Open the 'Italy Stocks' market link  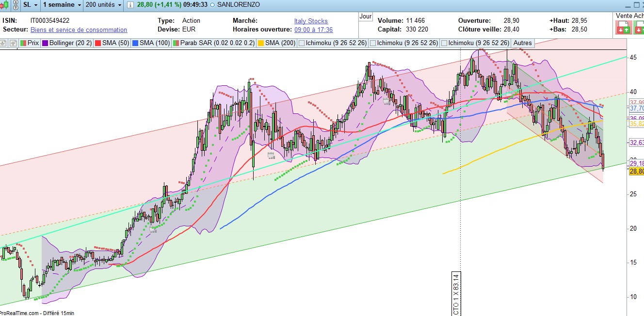(311, 21)
